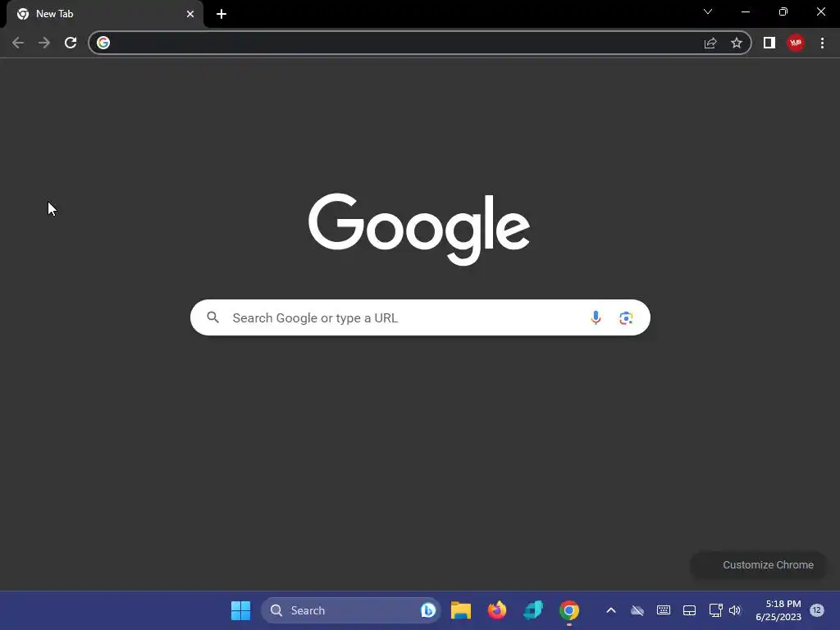Click the virtual touchpad tray icon
840x630 pixels.
[689, 610]
